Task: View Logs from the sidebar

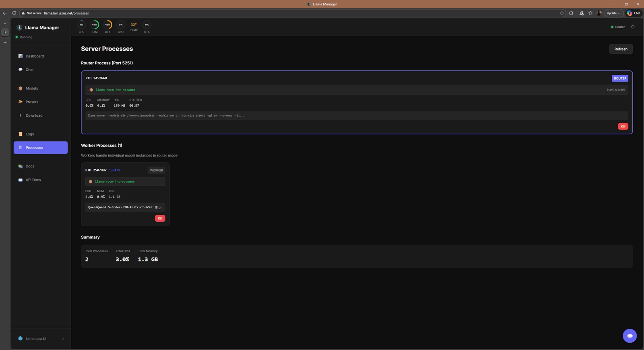Action: 41,134
